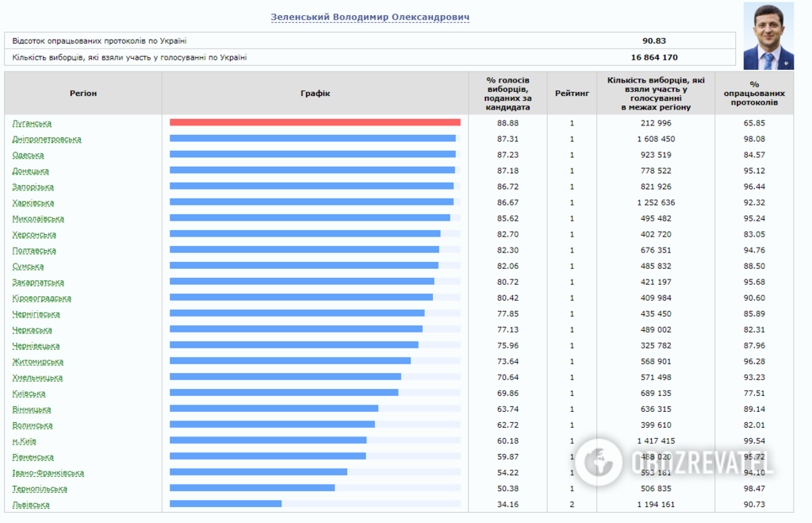Select the Одеська region link
Image resolution: width=812 pixels, height=523 pixels.
click(x=29, y=155)
